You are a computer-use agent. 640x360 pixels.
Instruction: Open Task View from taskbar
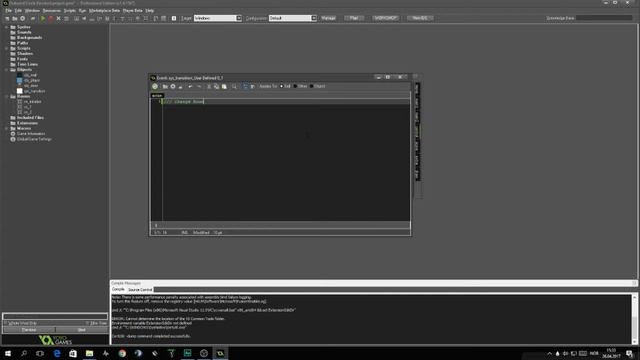tap(40, 353)
